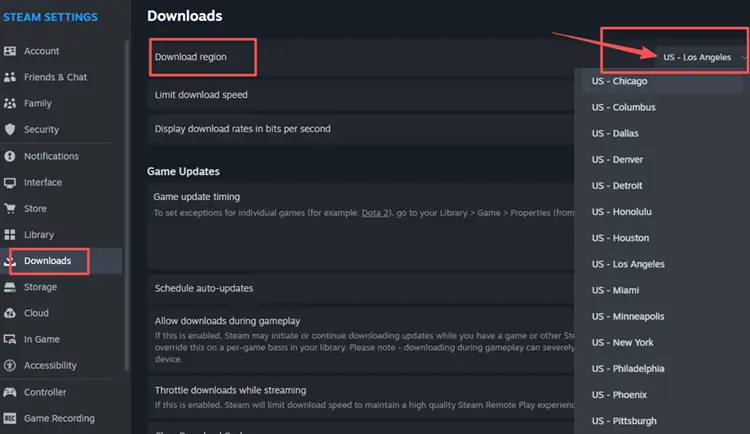Screen dimensions: 750x434
Task: Click Display download rates in bits per second
Action: [x=361, y=129]
